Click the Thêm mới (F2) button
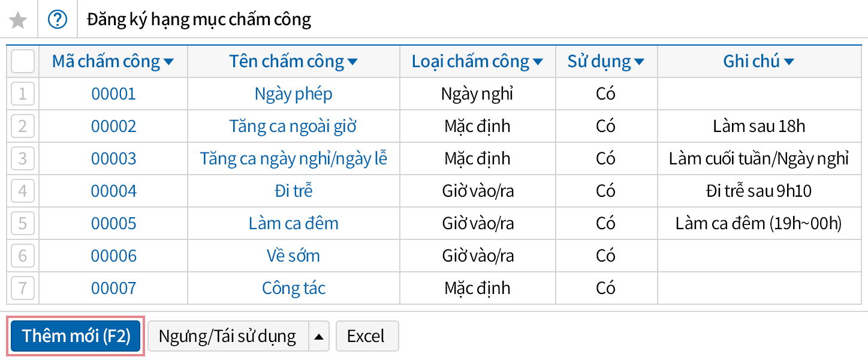This screenshot has height=360, width=868. pos(76,336)
